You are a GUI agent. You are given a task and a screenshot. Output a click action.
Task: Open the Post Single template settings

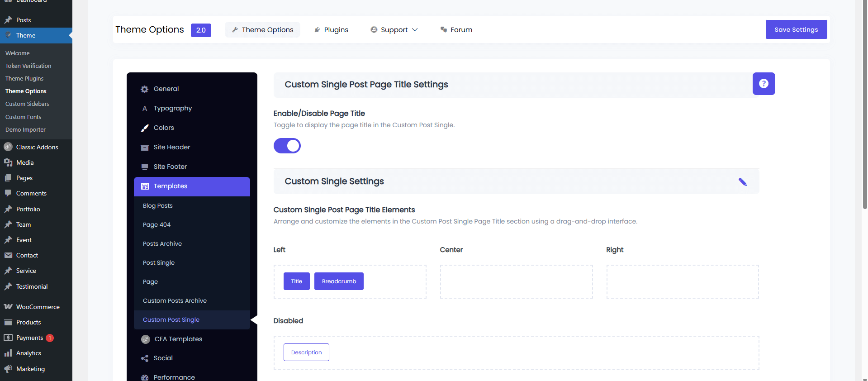(159, 263)
